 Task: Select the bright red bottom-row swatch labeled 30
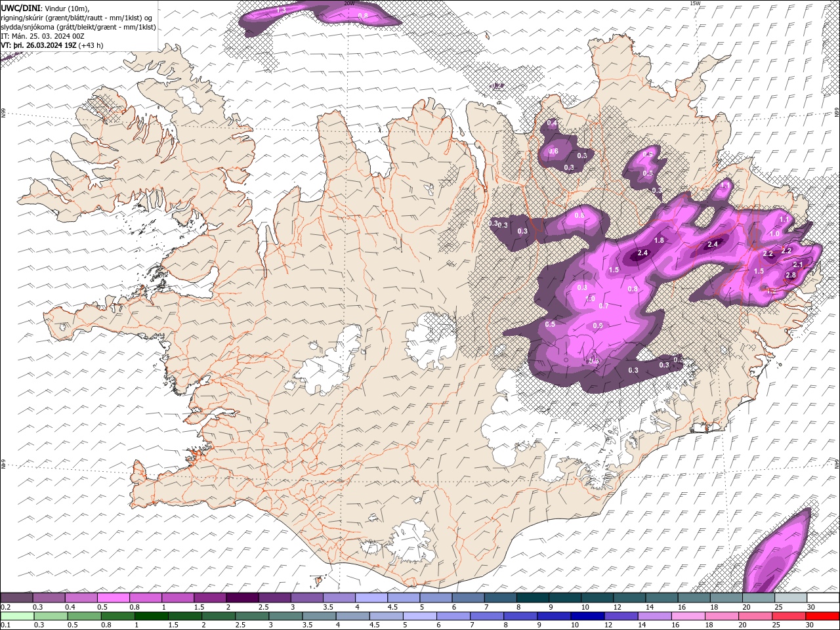(823, 616)
